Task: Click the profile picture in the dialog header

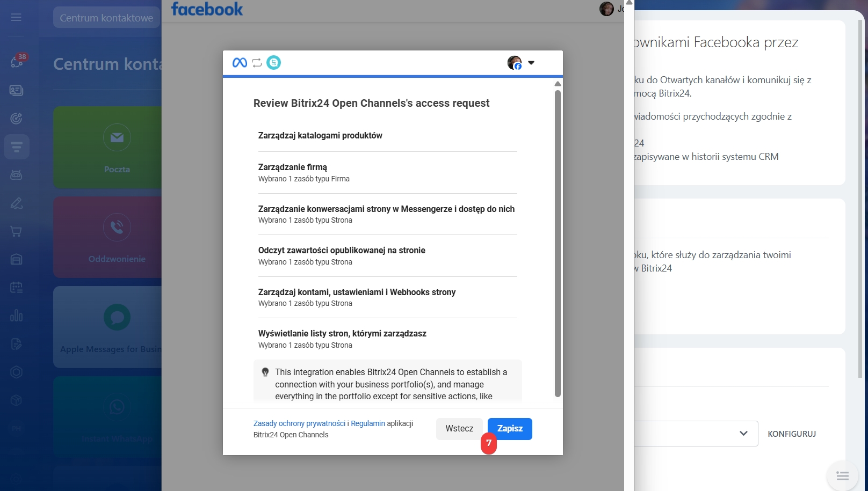Action: coord(515,63)
